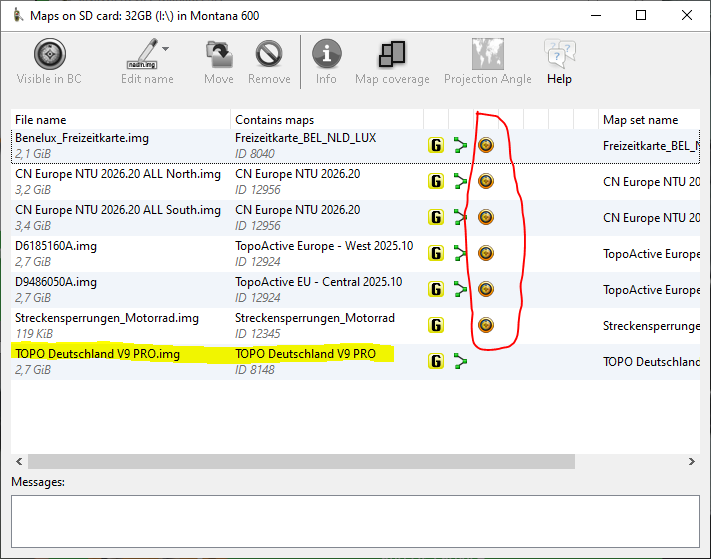The height and width of the screenshot is (559, 711).
Task: Click the G icon in TOPO Deutschland V9 PRO row
Action: 436,361
